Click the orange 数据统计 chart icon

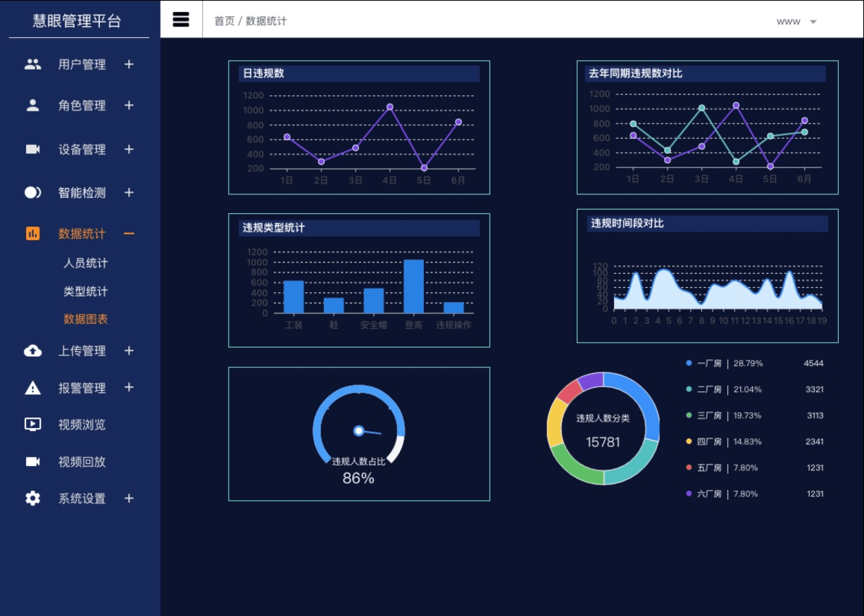pyautogui.click(x=33, y=234)
